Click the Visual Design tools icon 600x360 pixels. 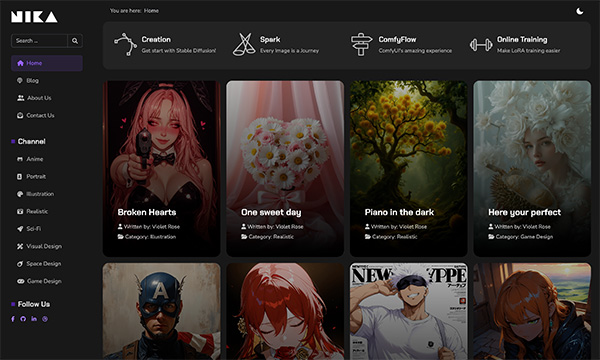pos(20,246)
